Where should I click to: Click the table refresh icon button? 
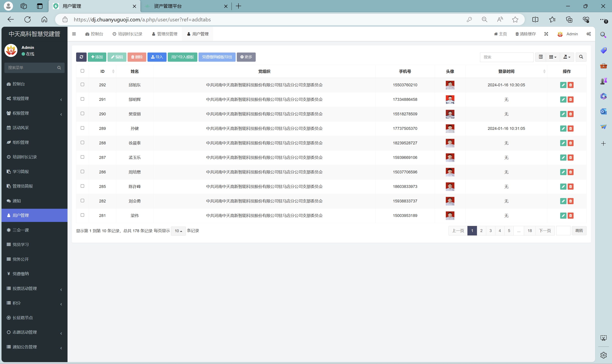pos(81,57)
